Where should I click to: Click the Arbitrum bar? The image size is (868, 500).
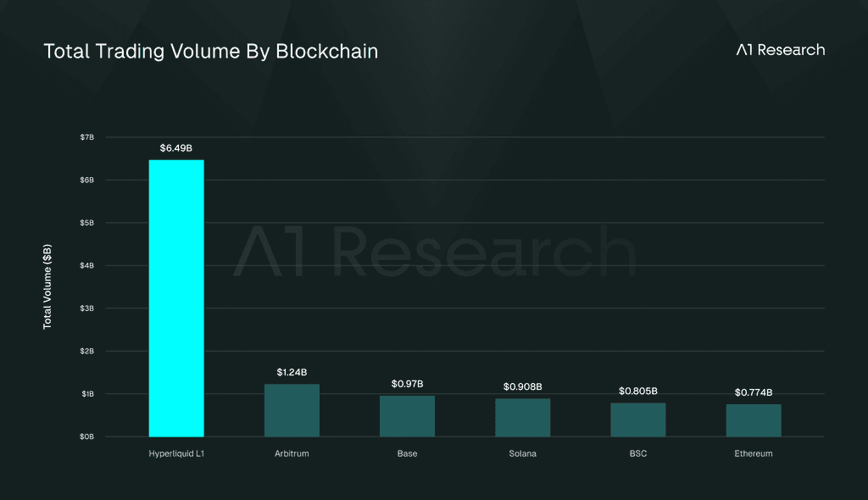pos(292,410)
